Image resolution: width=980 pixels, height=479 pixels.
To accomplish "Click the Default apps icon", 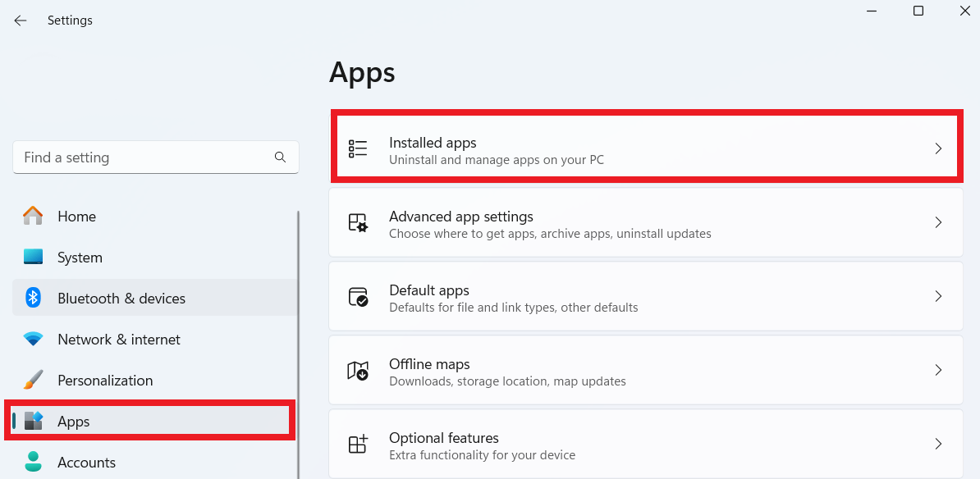I will coord(358,296).
